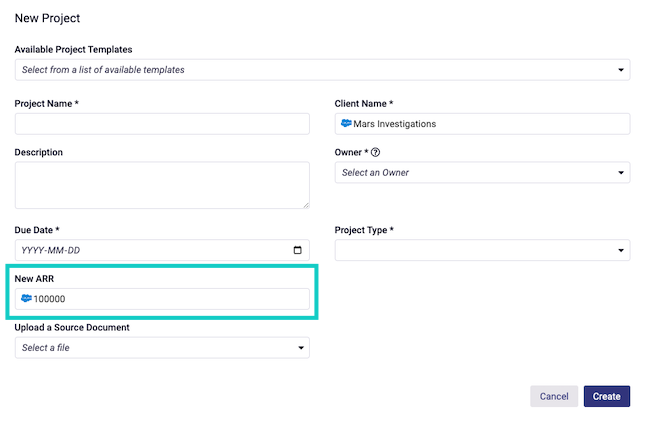This screenshot has width=650, height=424.
Task: Click the Create button
Action: coord(606,396)
